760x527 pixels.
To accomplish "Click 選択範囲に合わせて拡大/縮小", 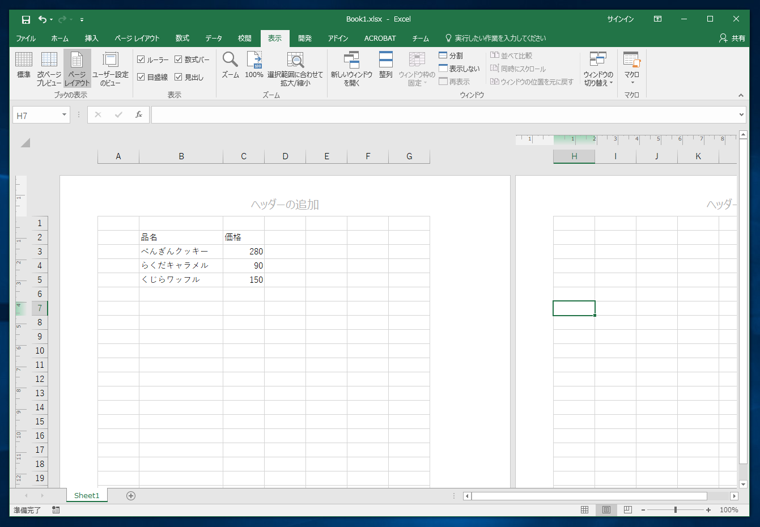I will (295, 68).
